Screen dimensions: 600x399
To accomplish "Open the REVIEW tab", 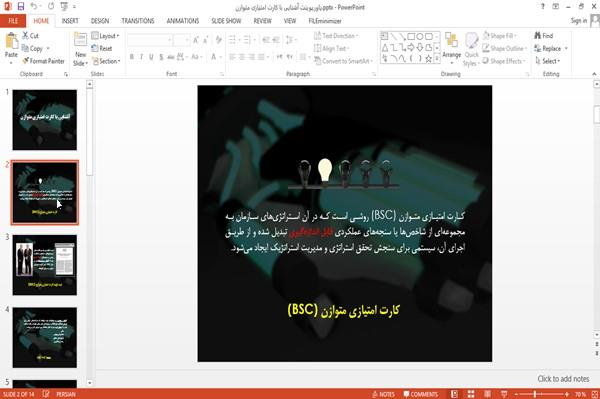I will [262, 21].
